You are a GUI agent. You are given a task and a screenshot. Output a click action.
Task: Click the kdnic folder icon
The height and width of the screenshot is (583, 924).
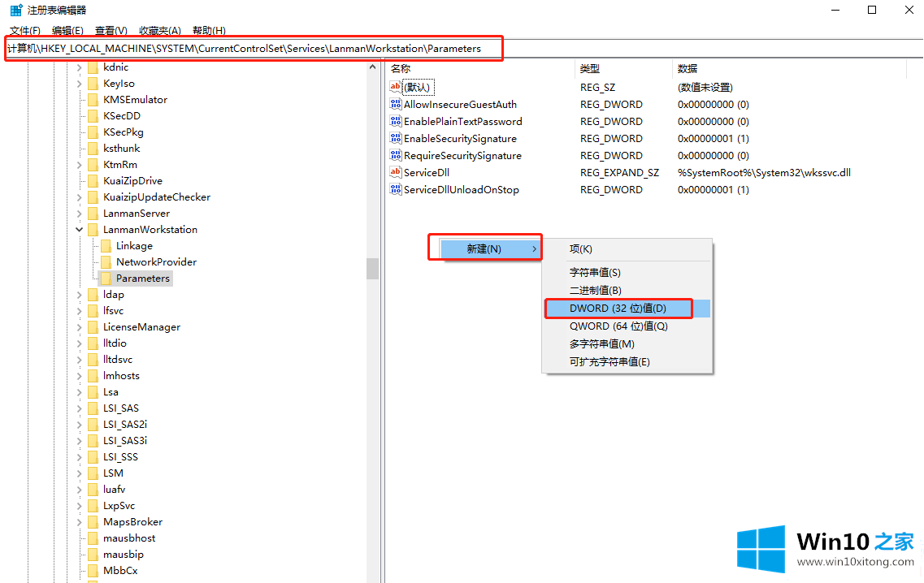[x=93, y=67]
